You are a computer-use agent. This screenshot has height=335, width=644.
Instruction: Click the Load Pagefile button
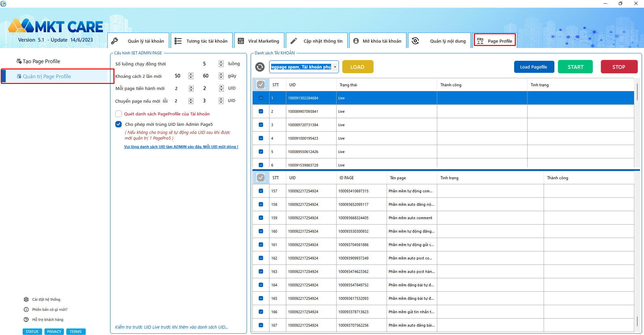[534, 67]
